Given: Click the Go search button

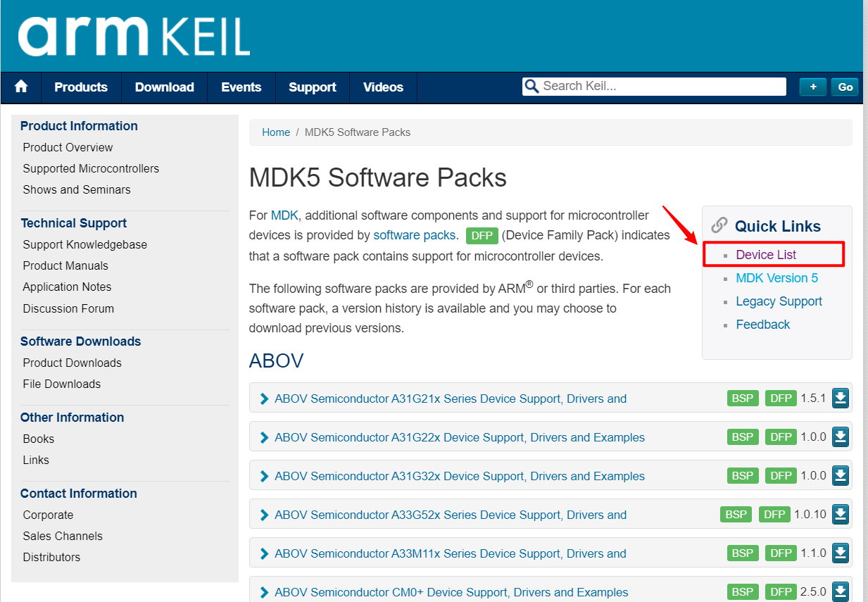Looking at the screenshot, I should (x=845, y=87).
